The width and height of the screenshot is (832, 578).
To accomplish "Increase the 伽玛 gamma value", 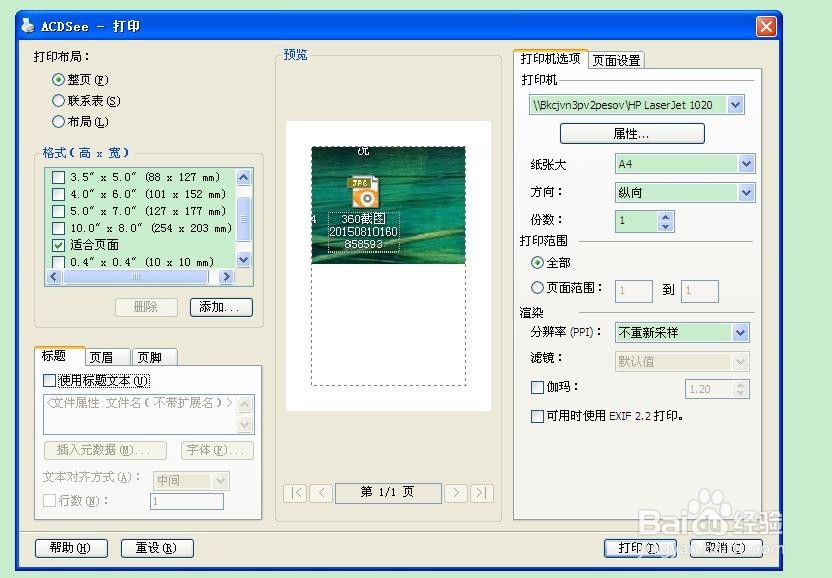I will 741,384.
